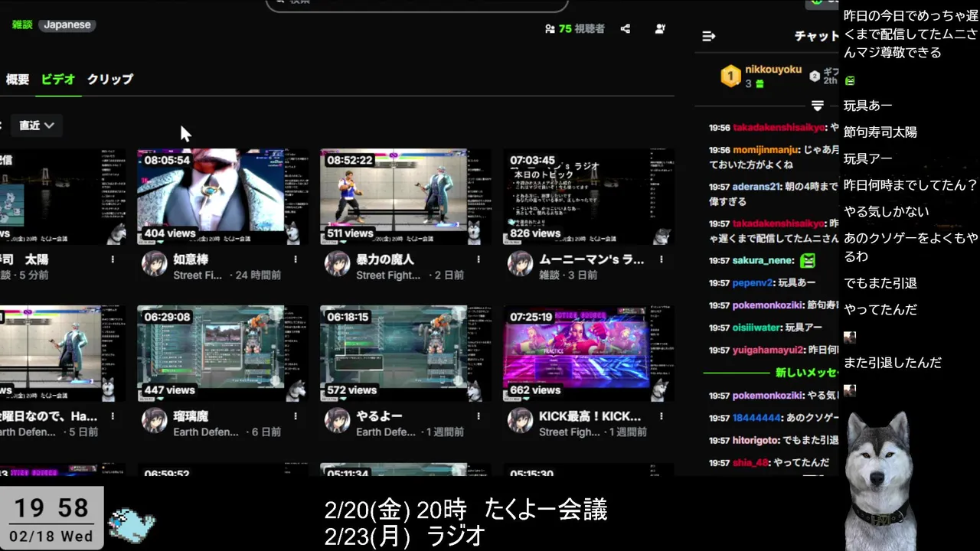Screen dimensions: 980x551
Task: Click the share icon beside the viewer count
Action: point(626,29)
